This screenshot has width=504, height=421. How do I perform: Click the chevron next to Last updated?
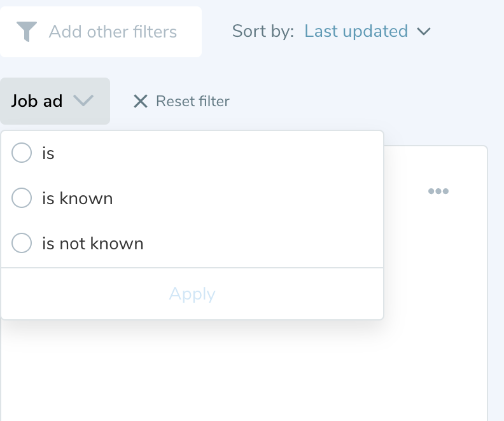point(424,31)
